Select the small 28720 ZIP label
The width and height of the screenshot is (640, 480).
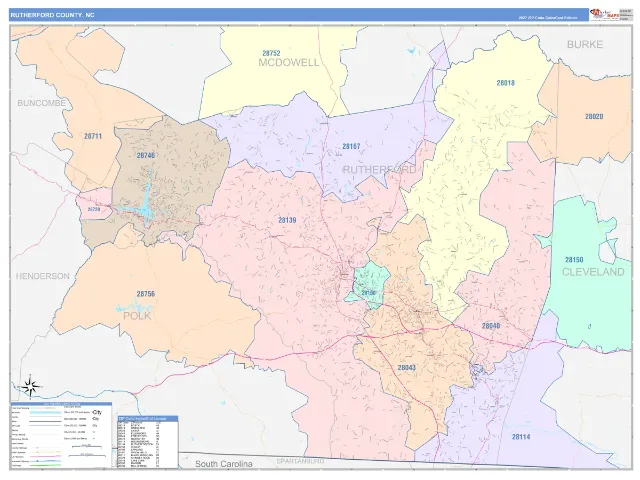coord(94,209)
